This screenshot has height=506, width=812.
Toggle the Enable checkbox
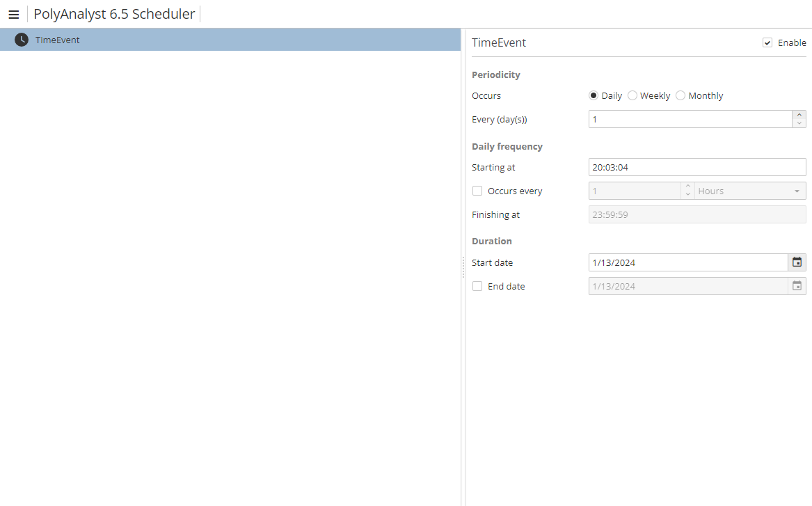click(767, 43)
